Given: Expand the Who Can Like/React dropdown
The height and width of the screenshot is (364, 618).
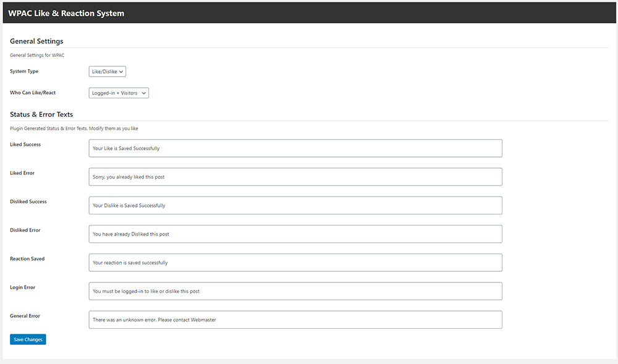Looking at the screenshot, I should point(119,93).
